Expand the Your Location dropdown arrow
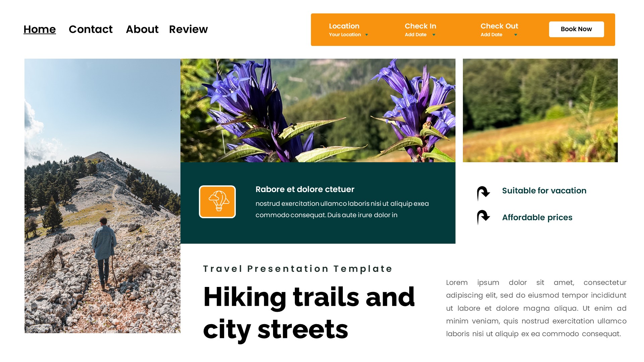The image size is (644, 362). [367, 35]
